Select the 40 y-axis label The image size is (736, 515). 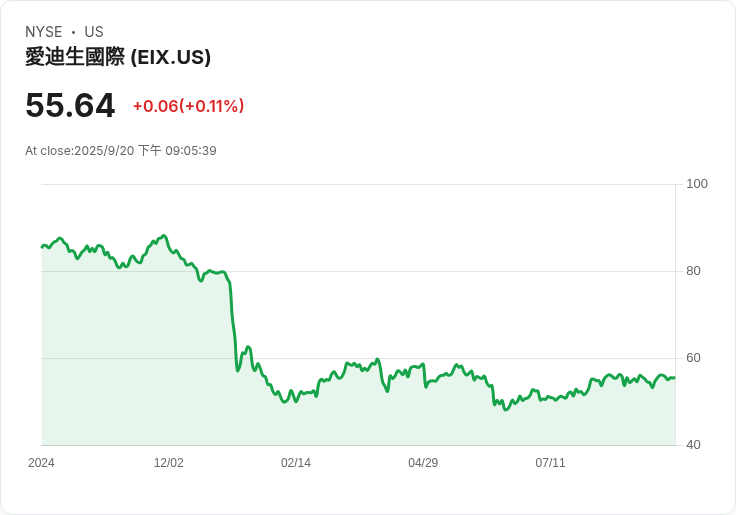693,445
